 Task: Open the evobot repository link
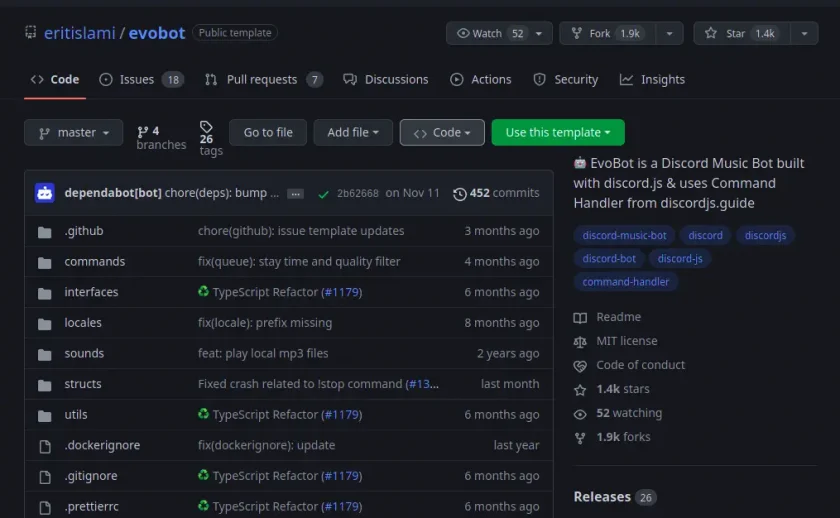tap(157, 33)
